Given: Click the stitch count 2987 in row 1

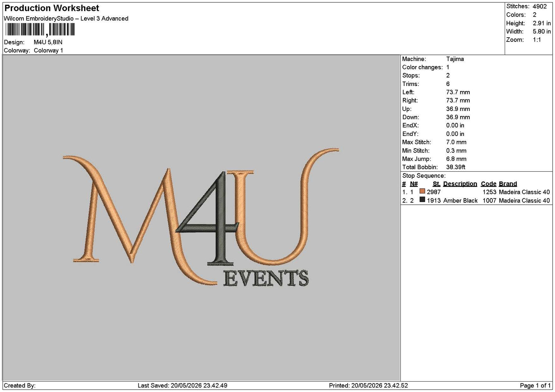Looking at the screenshot, I should pyautogui.click(x=434, y=192).
